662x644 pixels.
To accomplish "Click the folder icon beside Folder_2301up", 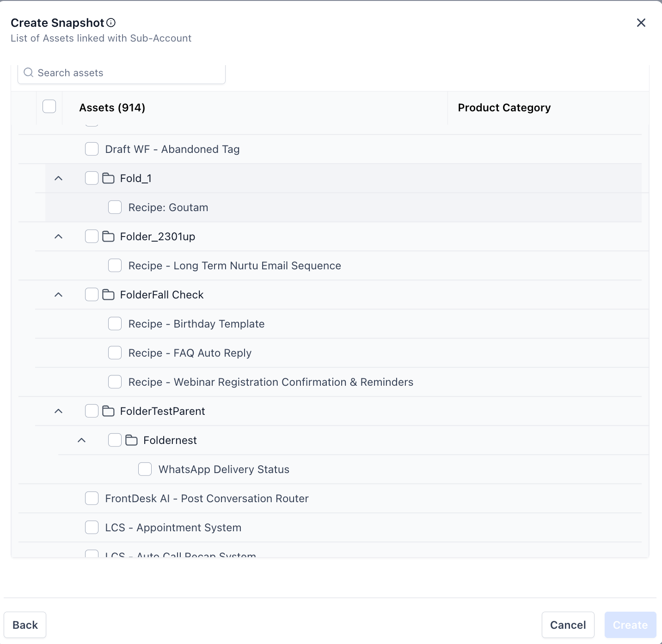I will click(109, 236).
